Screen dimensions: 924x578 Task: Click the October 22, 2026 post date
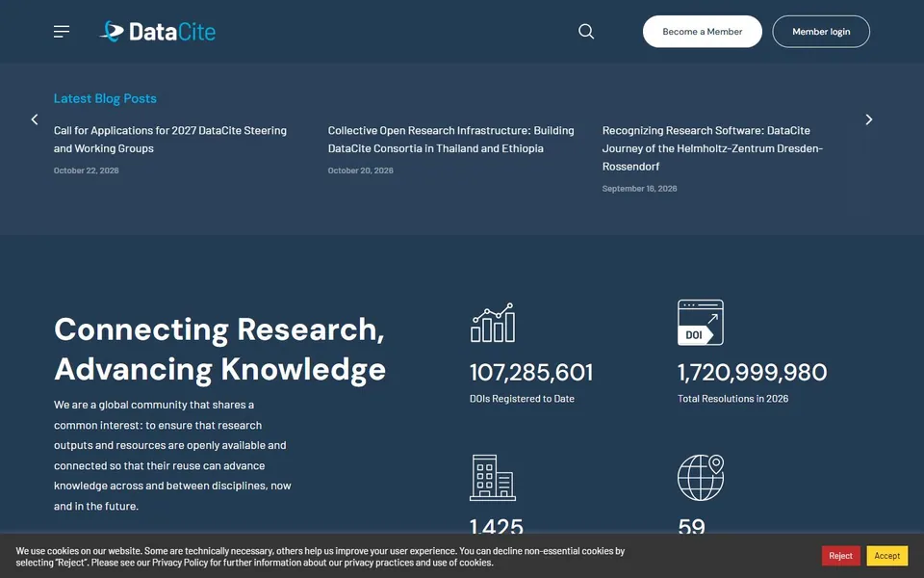(86, 171)
